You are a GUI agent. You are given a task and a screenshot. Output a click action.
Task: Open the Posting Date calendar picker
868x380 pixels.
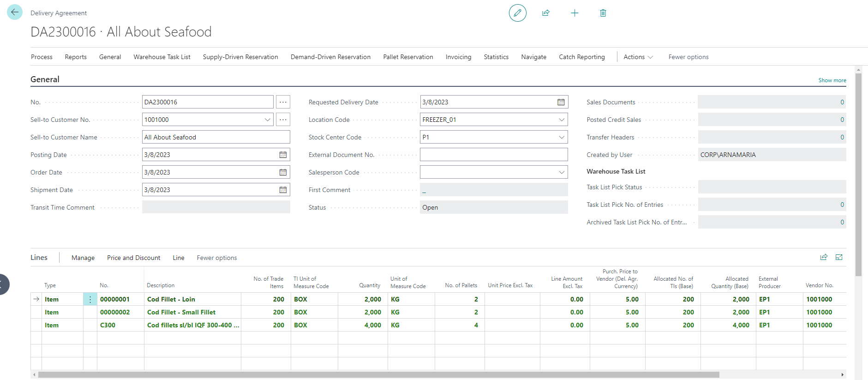point(283,155)
